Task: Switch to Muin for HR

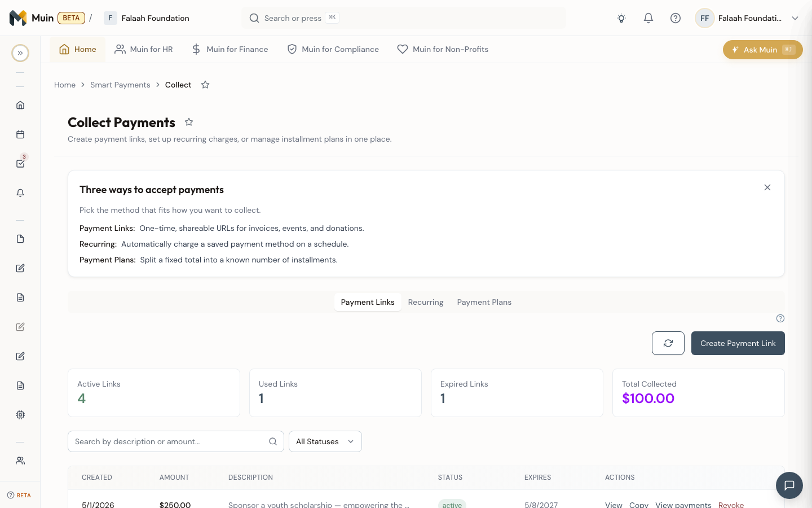Action: coord(144,49)
